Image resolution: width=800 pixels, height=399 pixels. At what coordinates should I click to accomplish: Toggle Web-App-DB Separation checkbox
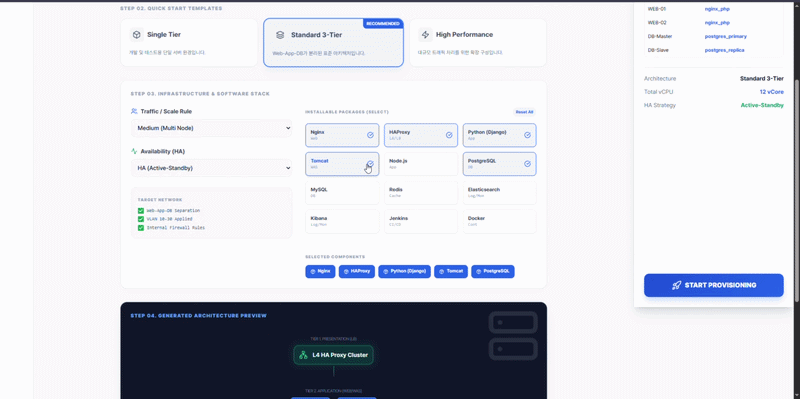click(x=141, y=211)
